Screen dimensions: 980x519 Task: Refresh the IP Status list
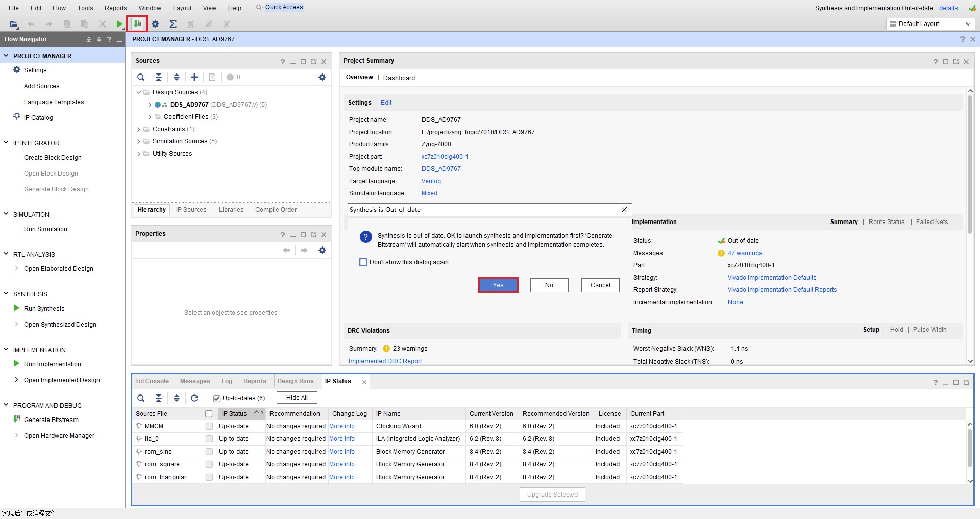(x=194, y=398)
